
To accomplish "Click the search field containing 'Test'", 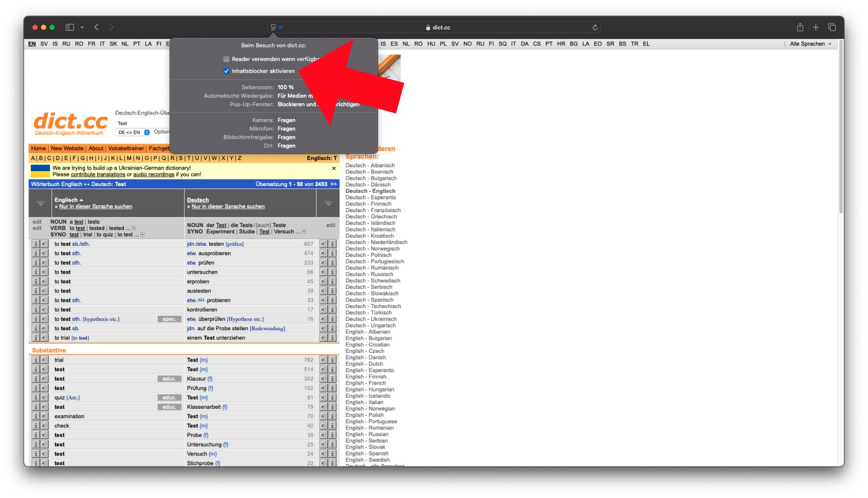I will point(142,123).
